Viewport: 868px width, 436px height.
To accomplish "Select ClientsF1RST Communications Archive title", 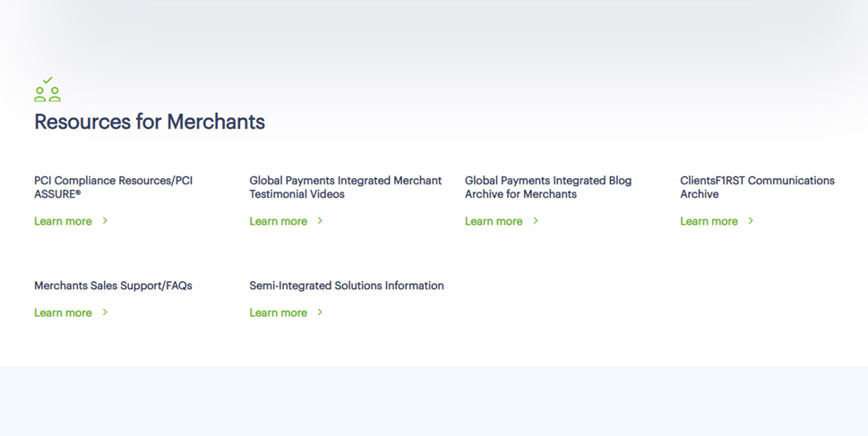I will (x=757, y=187).
